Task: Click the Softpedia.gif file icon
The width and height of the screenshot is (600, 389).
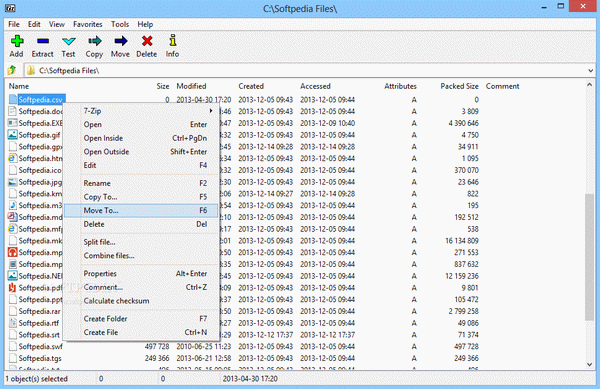Action: (13, 135)
